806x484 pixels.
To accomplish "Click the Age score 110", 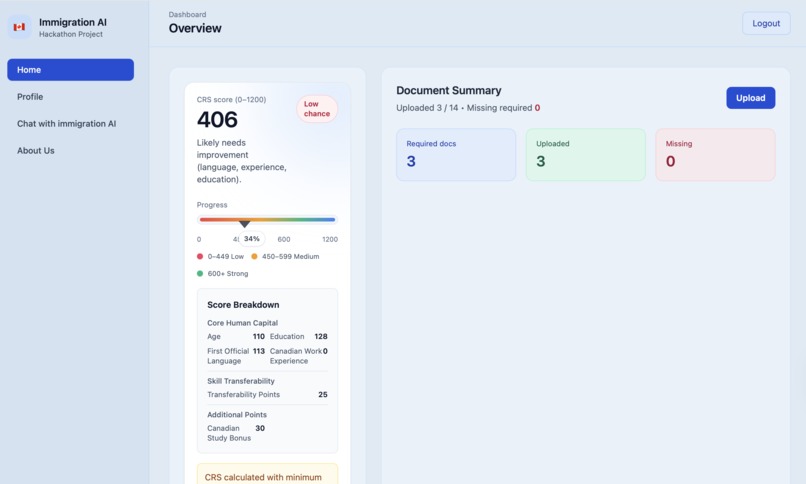I will [x=259, y=337].
